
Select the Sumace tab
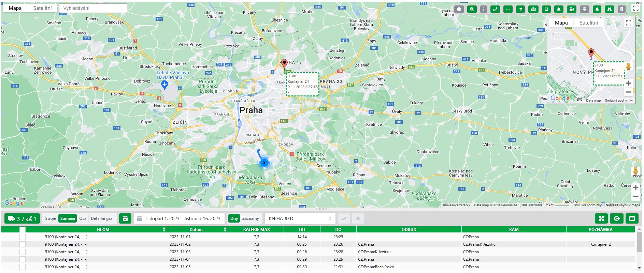(x=68, y=218)
